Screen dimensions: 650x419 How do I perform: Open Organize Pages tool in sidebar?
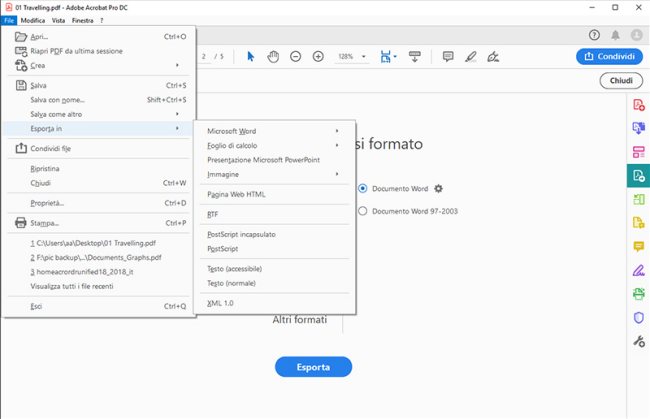pyautogui.click(x=638, y=152)
